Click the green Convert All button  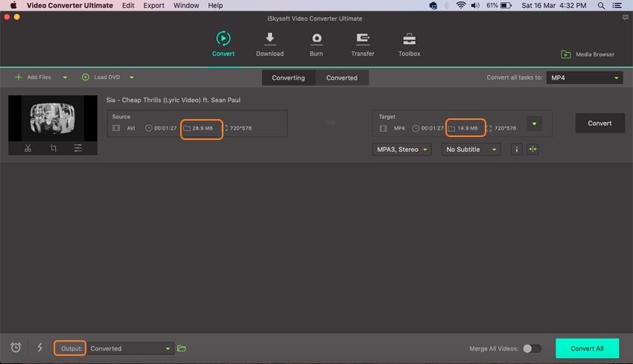587,348
